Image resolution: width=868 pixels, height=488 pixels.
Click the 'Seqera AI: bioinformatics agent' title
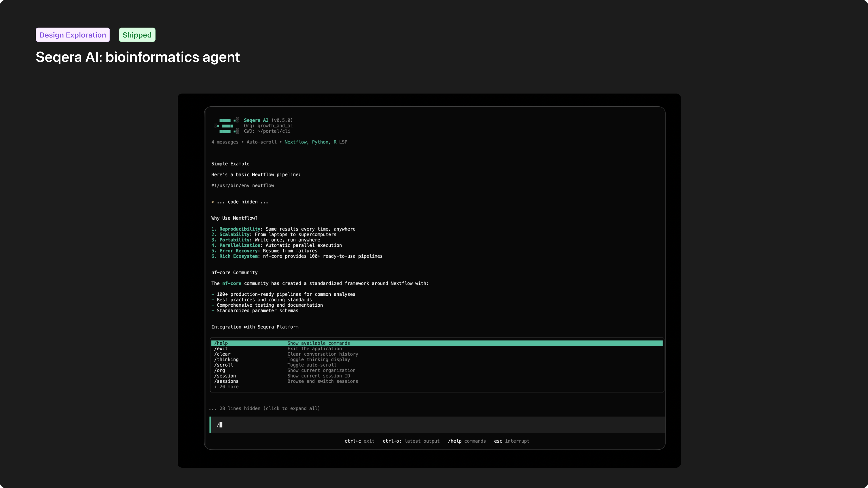pos(137,57)
